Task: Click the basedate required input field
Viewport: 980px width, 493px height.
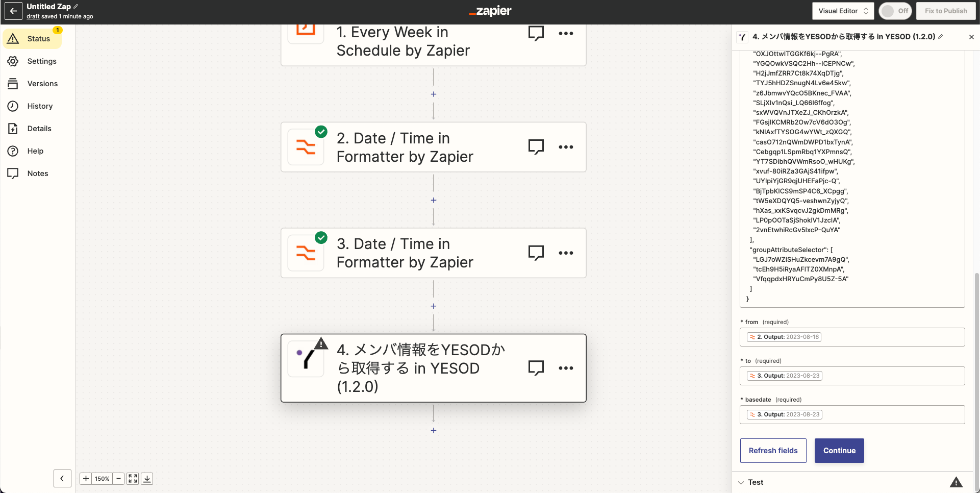Action: 852,414
